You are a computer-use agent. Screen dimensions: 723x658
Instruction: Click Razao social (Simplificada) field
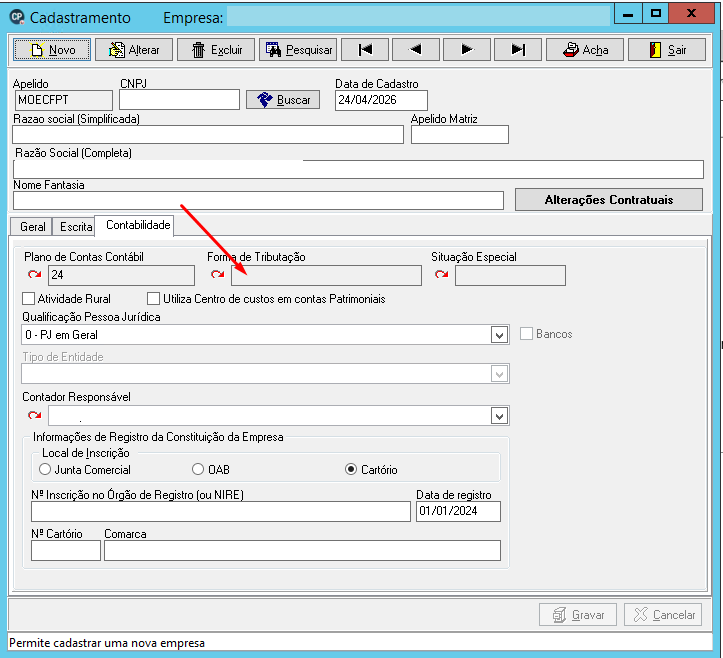208,134
